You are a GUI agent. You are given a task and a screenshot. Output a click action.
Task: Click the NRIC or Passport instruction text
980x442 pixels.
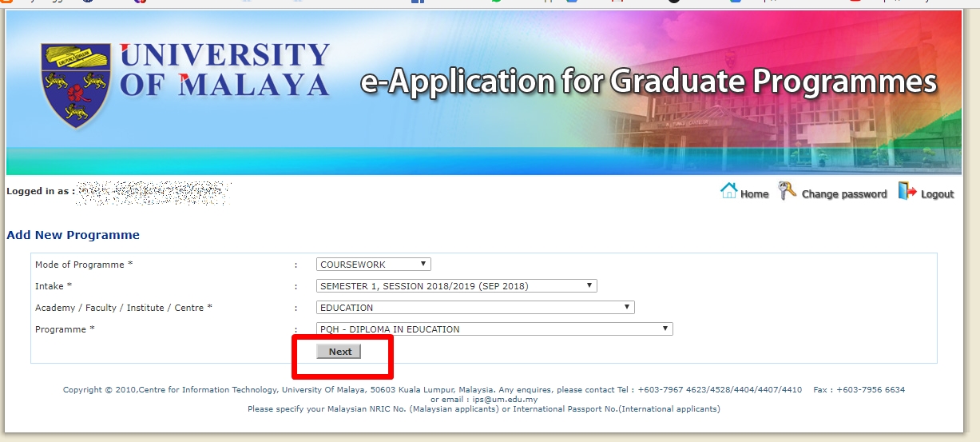pyautogui.click(x=484, y=409)
